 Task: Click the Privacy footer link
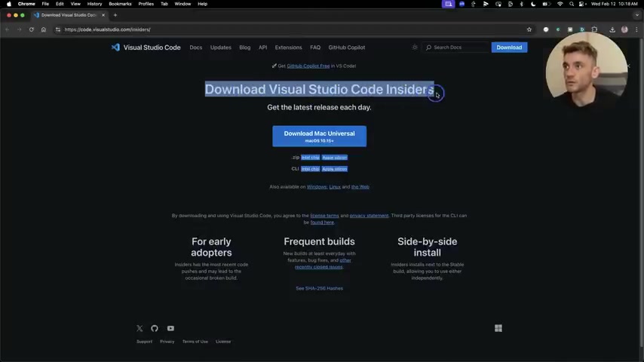pyautogui.click(x=167, y=342)
